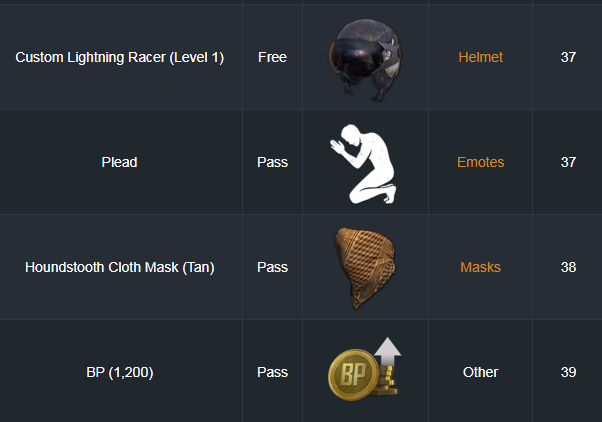Click the Houndstooth Cloth Mask image
This screenshot has height=422, width=602.
pos(365,267)
